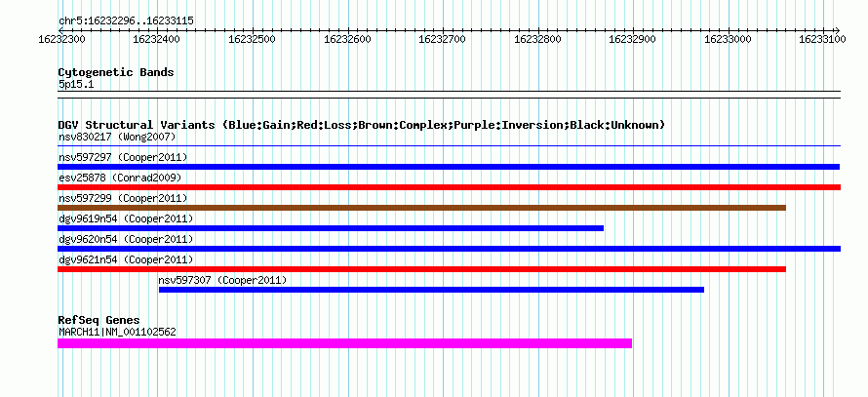This screenshot has height=397, width=868.
Task: Select the blue dgv9619n54 variant bar
Action: click(x=331, y=228)
